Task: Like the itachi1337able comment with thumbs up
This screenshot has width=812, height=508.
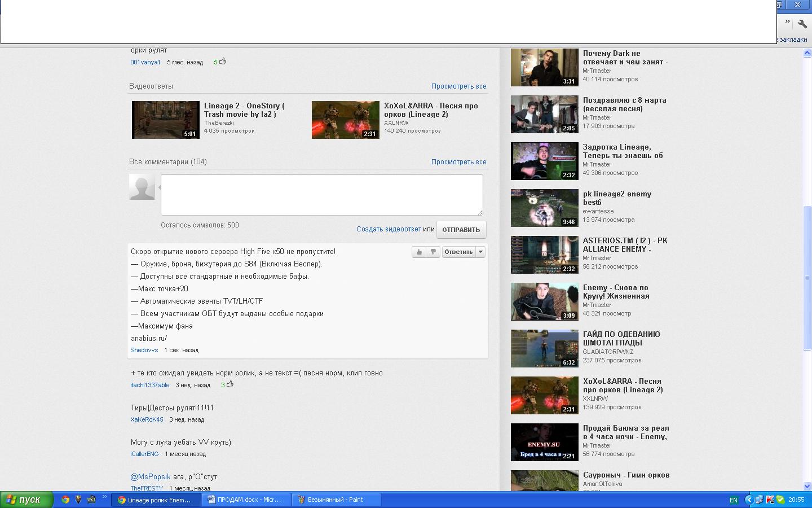Action: [x=230, y=384]
